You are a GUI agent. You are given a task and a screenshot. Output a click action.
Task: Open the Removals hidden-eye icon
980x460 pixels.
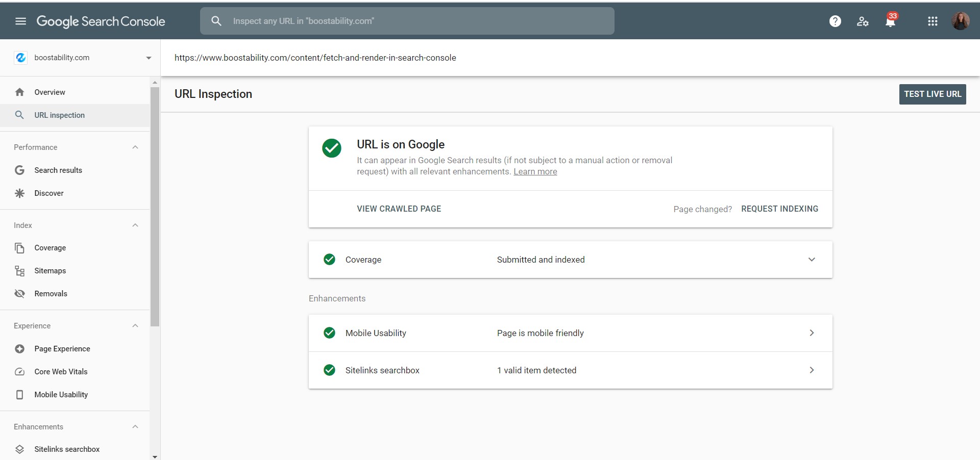[19, 293]
